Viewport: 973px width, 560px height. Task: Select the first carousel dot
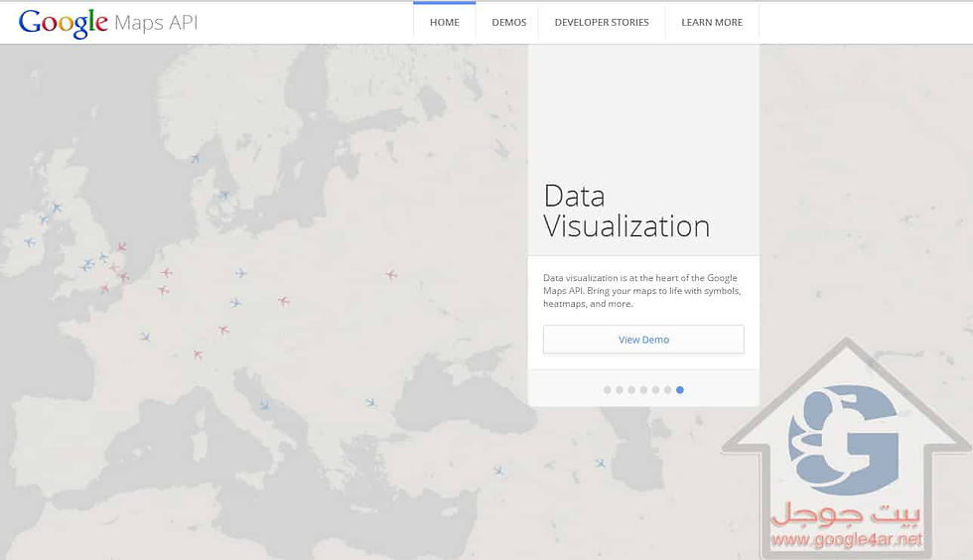[x=607, y=390]
